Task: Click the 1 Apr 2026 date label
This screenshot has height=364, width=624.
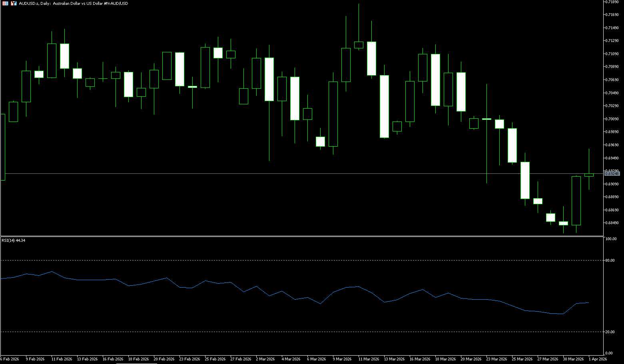Action: (x=598, y=359)
